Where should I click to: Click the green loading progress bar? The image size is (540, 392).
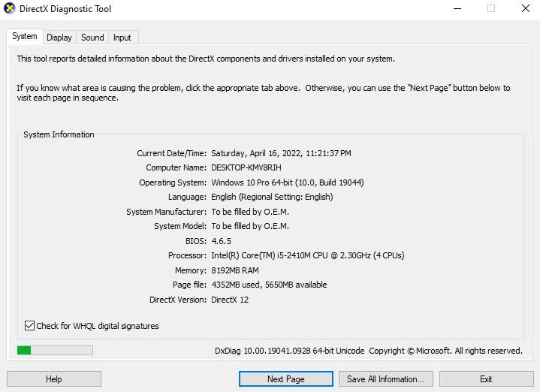coord(55,350)
